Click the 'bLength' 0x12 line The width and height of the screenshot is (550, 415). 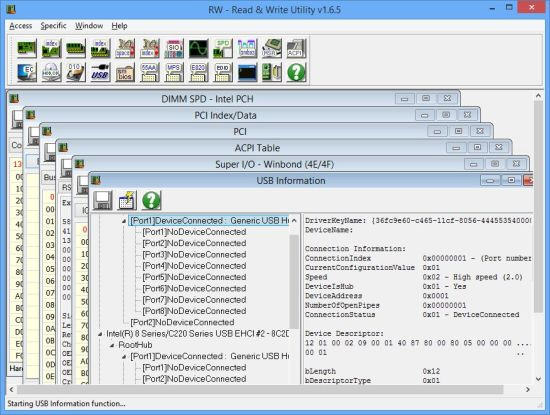(373, 371)
